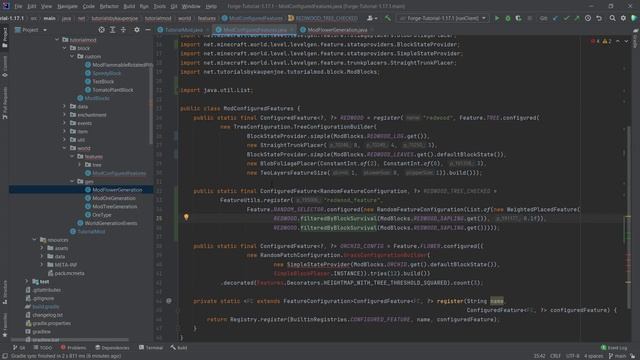Expand the events folder
Image resolution: width=640 pixels, height=360 pixels.
(64, 123)
